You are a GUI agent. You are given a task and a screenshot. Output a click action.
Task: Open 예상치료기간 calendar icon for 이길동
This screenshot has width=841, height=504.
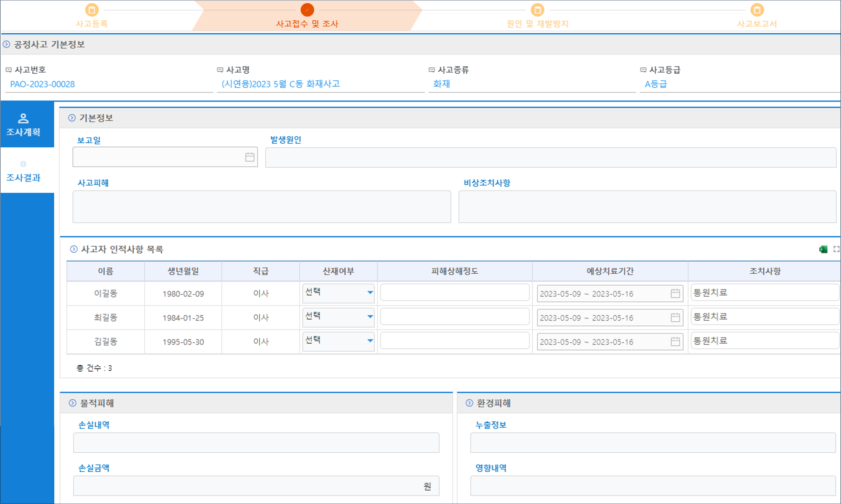(x=675, y=293)
